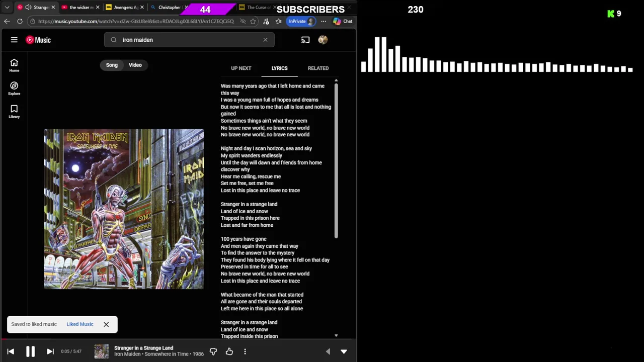Viewport: 644px width, 362px height.
Task: Click the YouTube Music logo
Action: (38, 40)
